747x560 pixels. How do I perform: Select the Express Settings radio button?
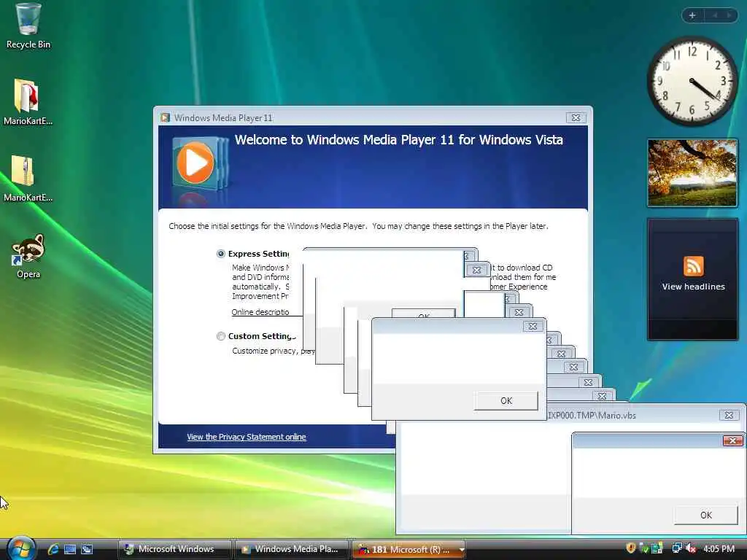pos(220,254)
